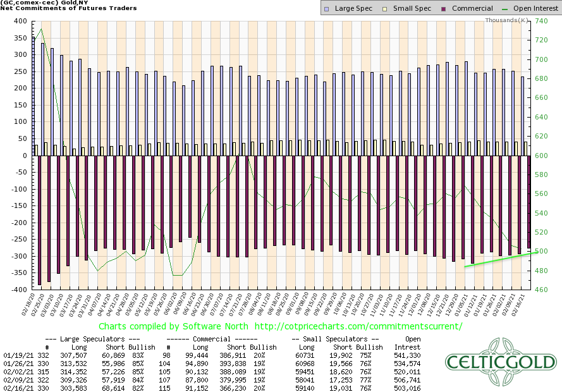Click the Large Speculators table header

click(x=87, y=339)
